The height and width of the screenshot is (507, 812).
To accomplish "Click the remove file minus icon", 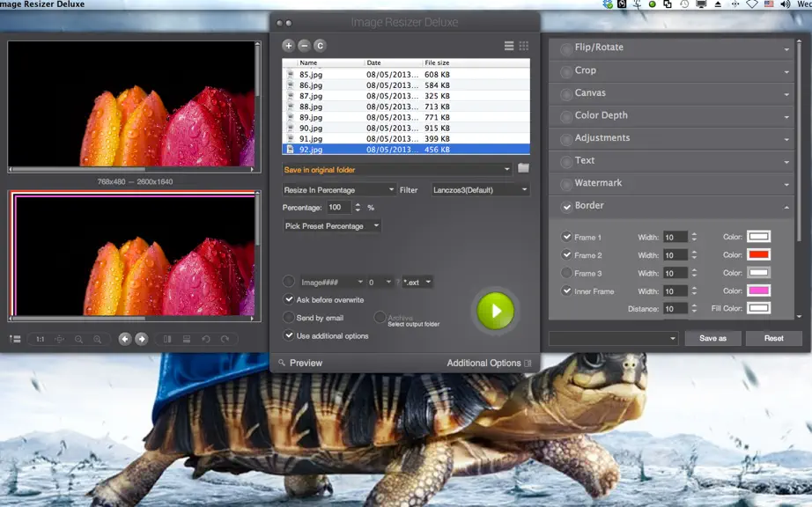I will click(304, 46).
